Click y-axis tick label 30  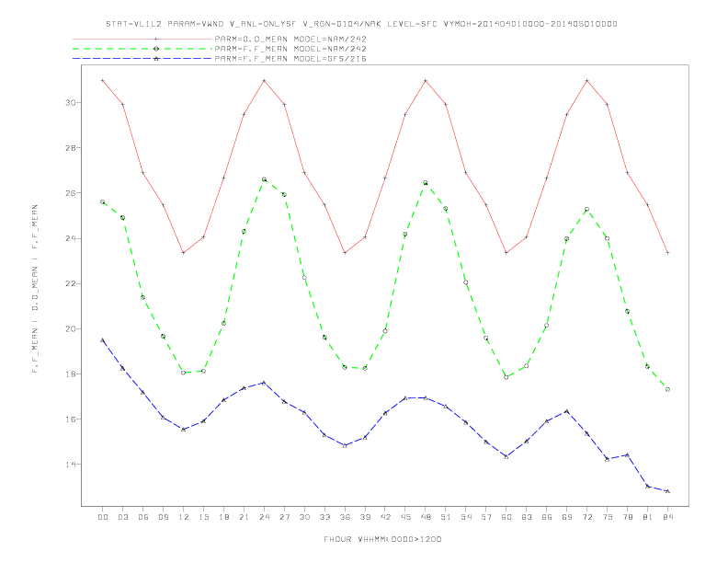pyautogui.click(x=71, y=103)
